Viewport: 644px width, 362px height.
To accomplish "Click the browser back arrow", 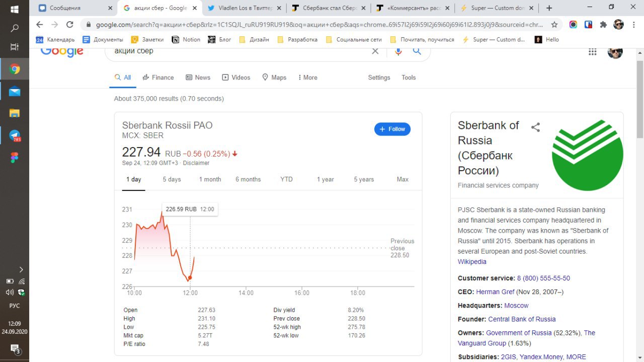I will (x=40, y=24).
